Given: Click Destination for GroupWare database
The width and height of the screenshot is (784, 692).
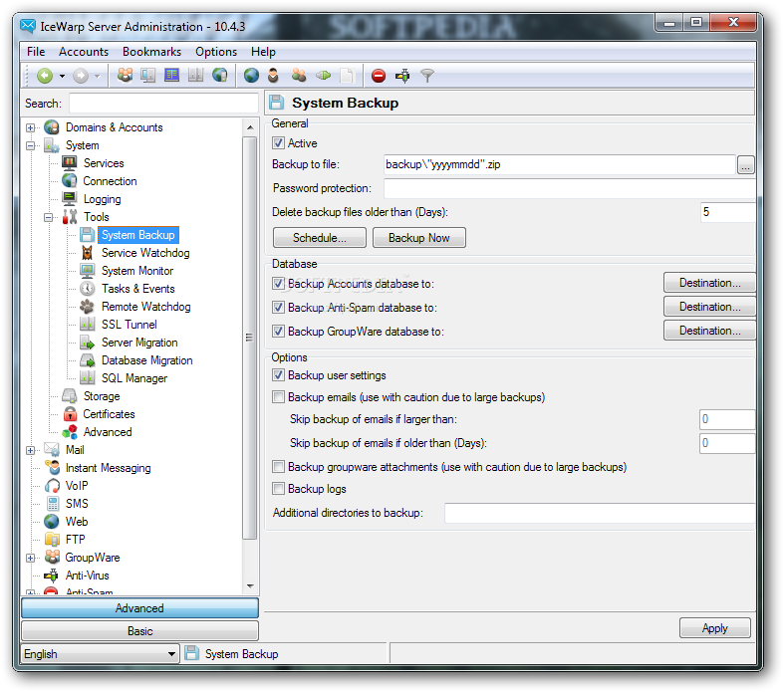Looking at the screenshot, I should click(709, 331).
